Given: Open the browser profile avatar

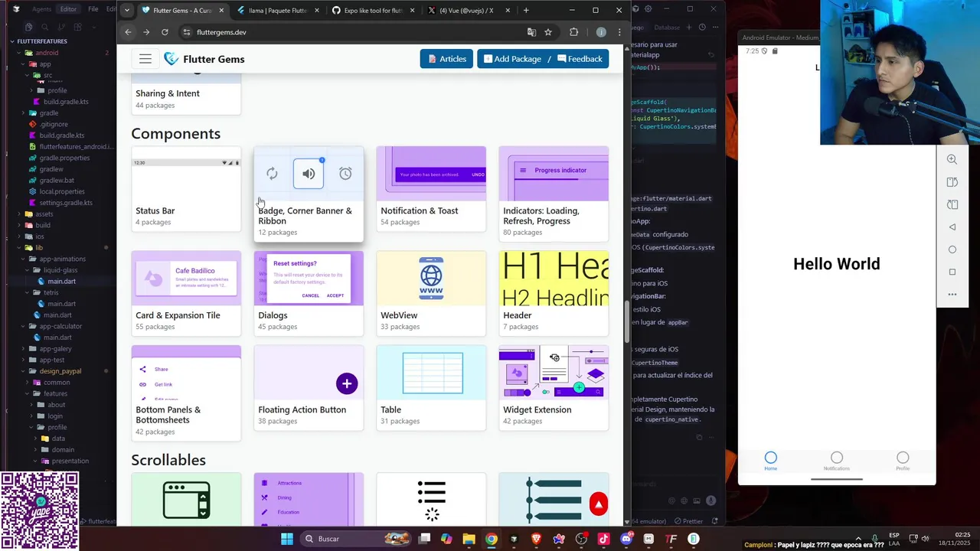Looking at the screenshot, I should [x=601, y=32].
